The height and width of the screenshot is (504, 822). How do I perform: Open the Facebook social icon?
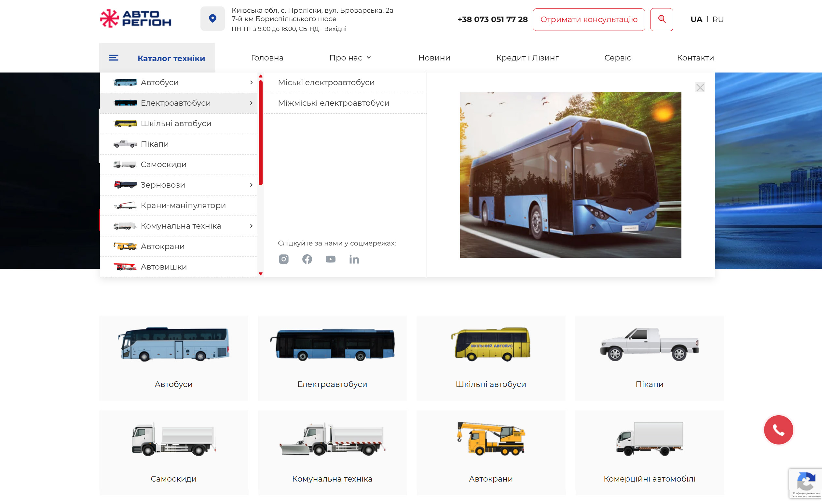point(307,259)
